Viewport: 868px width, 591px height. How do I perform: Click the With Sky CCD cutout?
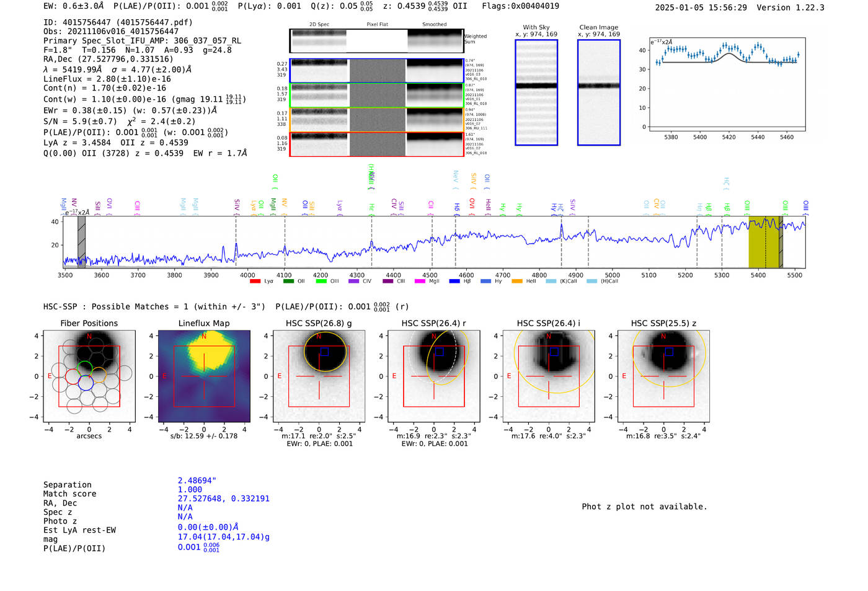(536, 92)
